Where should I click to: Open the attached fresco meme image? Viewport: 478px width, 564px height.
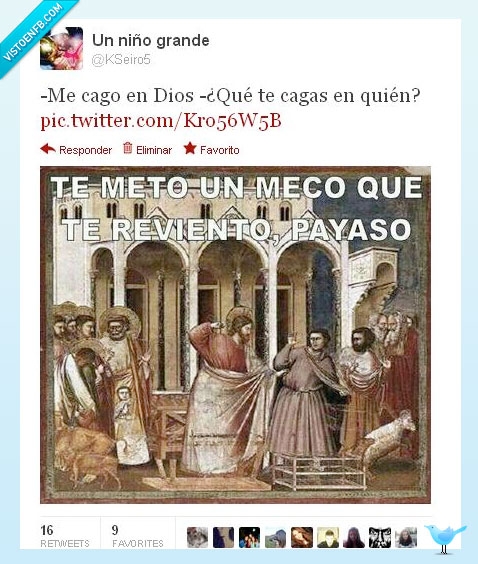point(235,335)
